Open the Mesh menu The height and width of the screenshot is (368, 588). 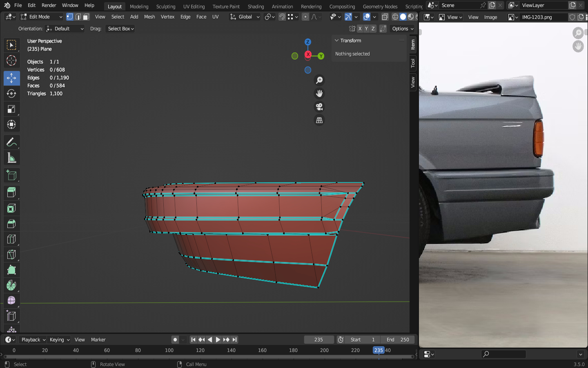[149, 17]
